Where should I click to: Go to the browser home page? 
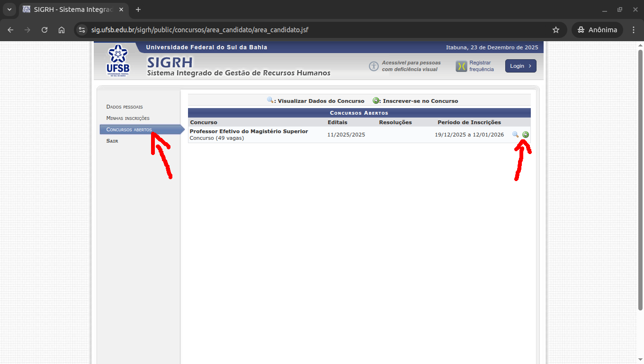[x=62, y=30]
